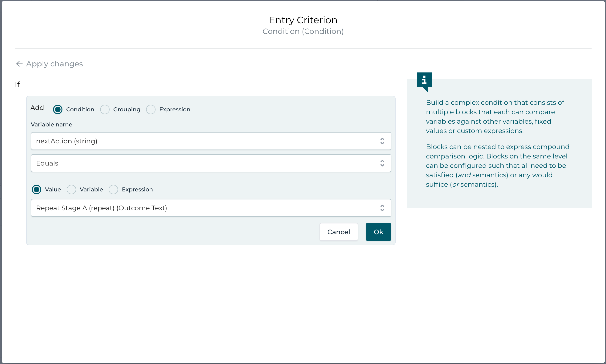Click the nextAction dropdown up-down chevron
Image resolution: width=606 pixels, height=364 pixels.
(x=382, y=141)
